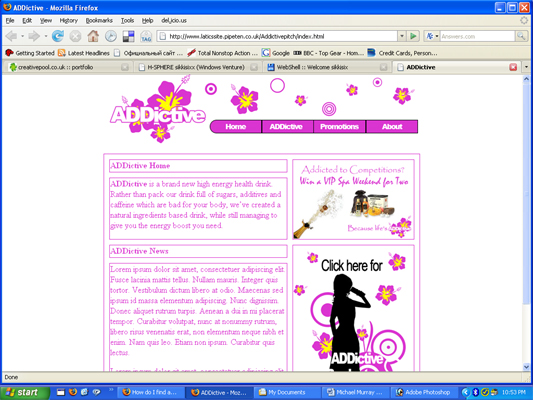Click the page vertical scrollbar down arrow
The height and width of the screenshot is (400, 533).
526,367
